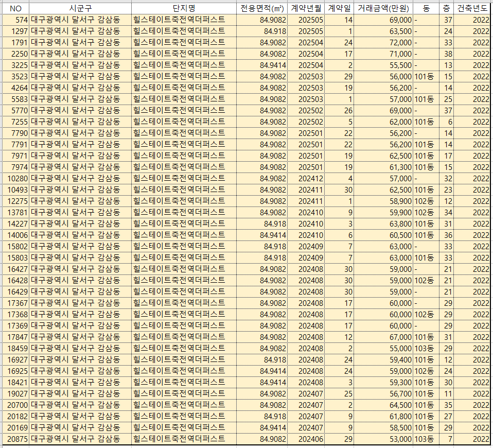Click NO cell 20875
The height and width of the screenshot is (448, 493).
(16, 439)
